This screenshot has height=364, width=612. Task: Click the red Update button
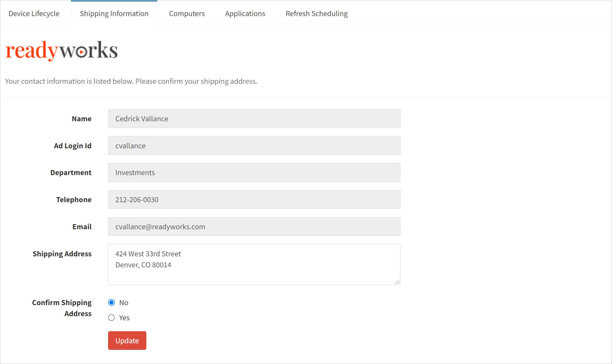pos(127,340)
